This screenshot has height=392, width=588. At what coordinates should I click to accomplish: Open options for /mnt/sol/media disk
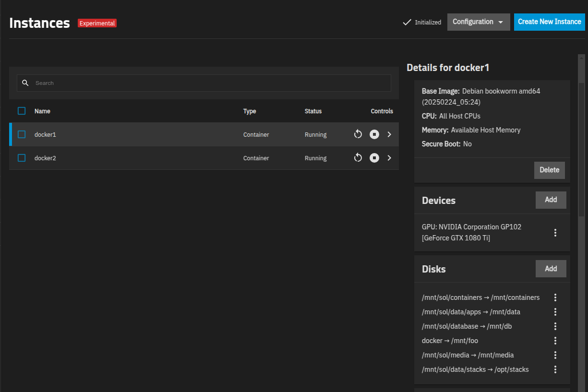pyautogui.click(x=555, y=355)
